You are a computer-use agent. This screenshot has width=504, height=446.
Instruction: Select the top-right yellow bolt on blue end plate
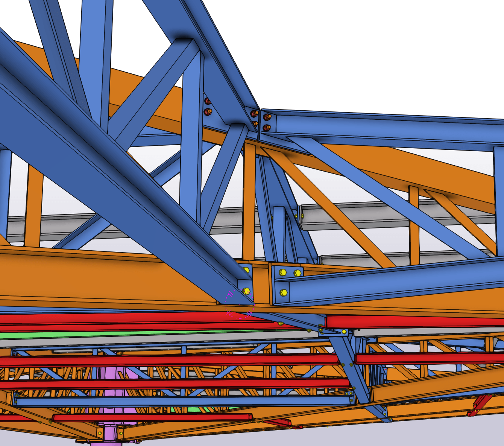pos(297,273)
